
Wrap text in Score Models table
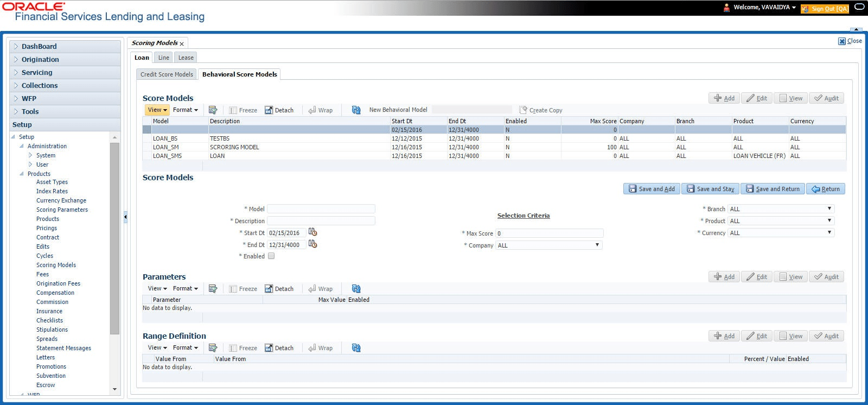coord(321,110)
